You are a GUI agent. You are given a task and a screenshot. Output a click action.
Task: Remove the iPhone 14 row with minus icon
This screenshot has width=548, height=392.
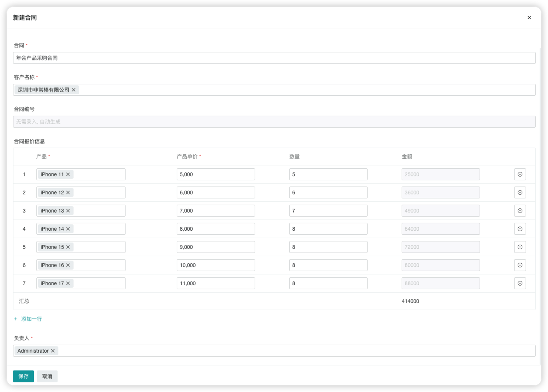coord(520,229)
